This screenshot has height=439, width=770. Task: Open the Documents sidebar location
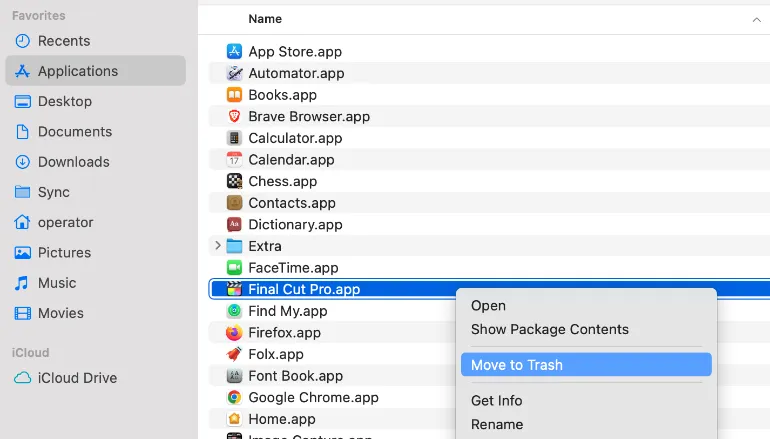[x=75, y=132]
